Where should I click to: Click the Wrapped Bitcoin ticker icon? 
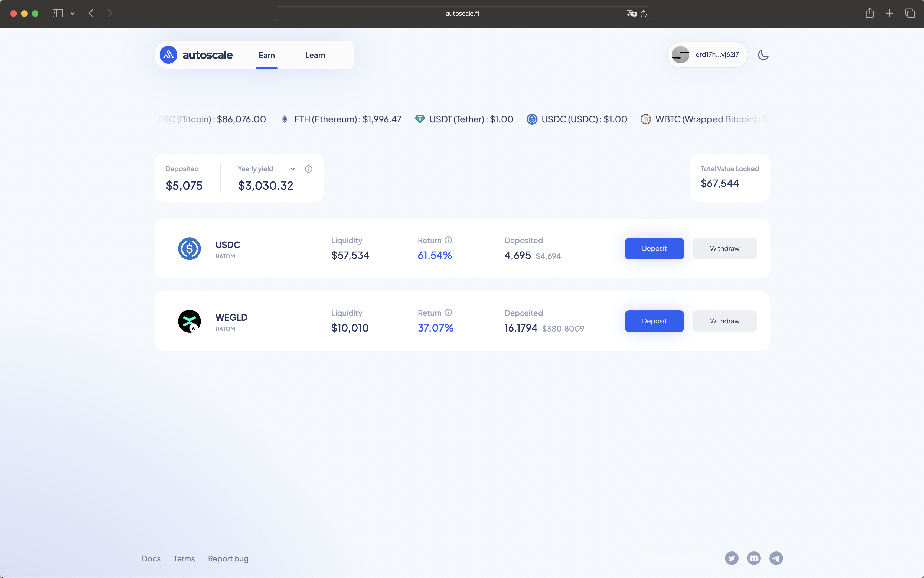(x=645, y=119)
